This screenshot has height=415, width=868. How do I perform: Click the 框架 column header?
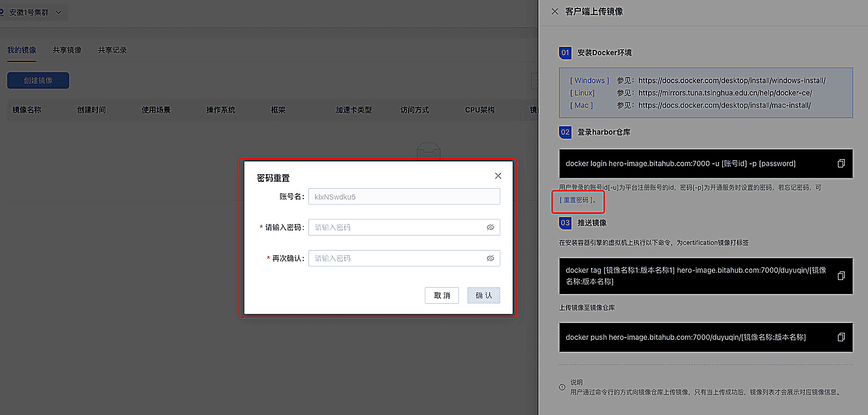(x=278, y=109)
